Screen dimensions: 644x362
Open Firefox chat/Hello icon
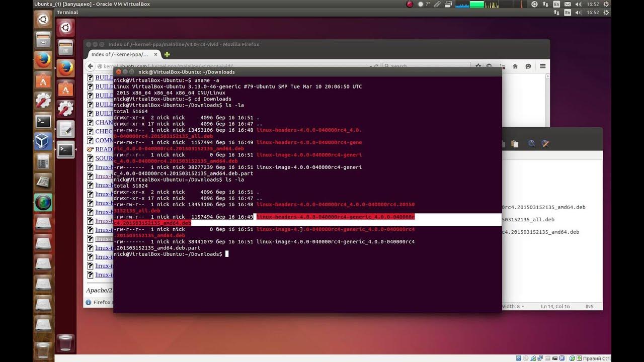[x=528, y=66]
